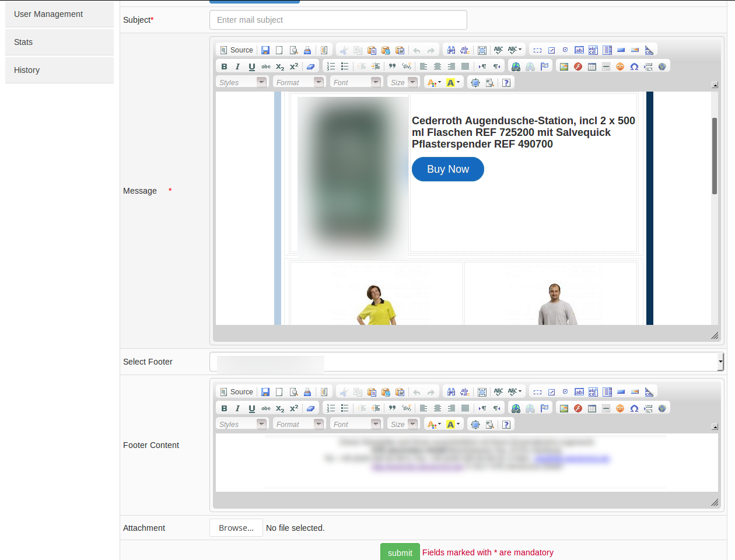The height and width of the screenshot is (560, 735).
Task: Choose Paste from Word in Message editor
Action: coord(400,50)
